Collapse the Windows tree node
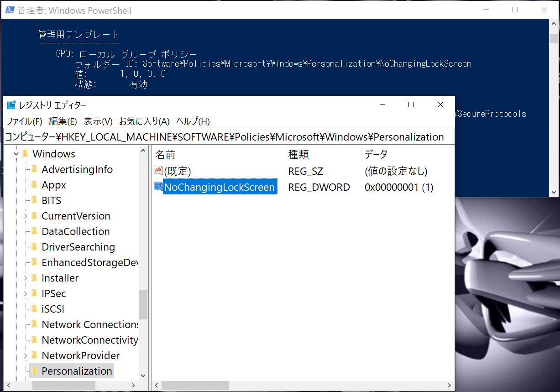 pyautogui.click(x=16, y=154)
